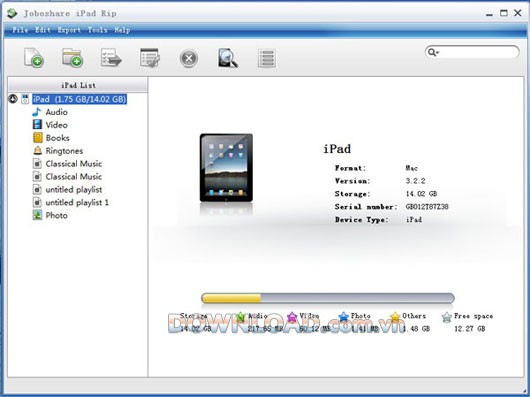530x397 pixels.
Task: Click the gray Free space star icon
Action: click(447, 317)
